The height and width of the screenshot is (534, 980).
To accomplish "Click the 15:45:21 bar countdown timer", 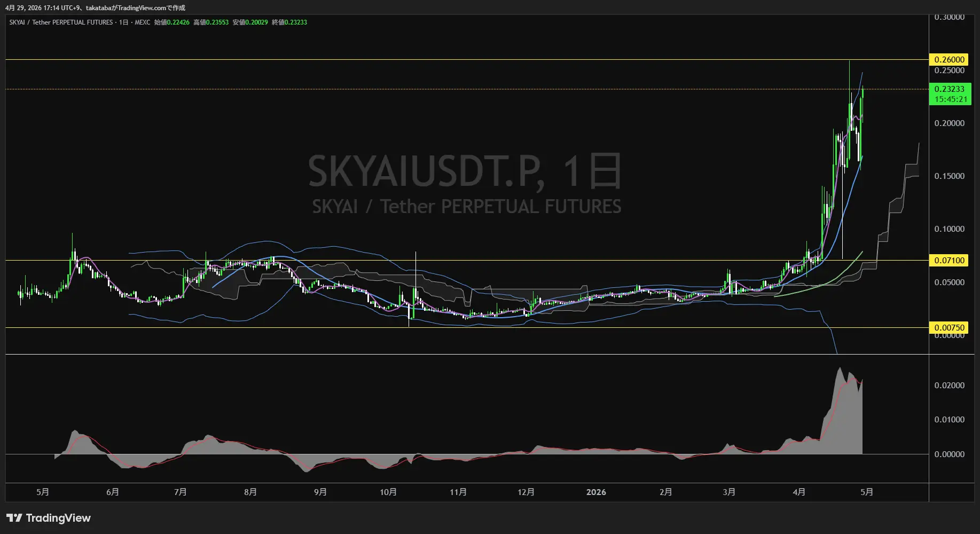I will (x=951, y=99).
